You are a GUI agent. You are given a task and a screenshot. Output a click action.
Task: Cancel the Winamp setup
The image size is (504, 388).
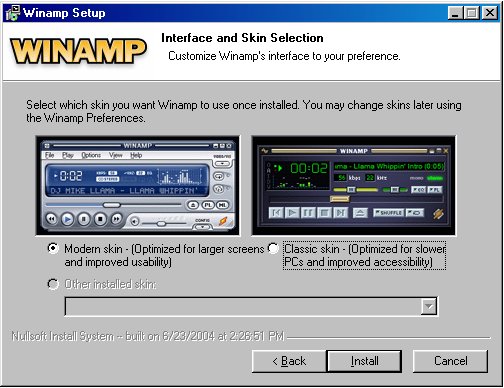click(x=450, y=361)
